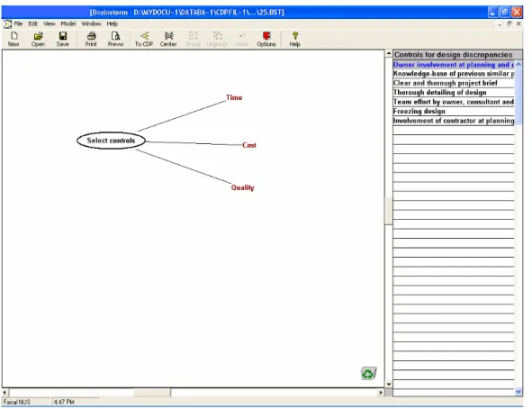Select the Quality node
532x409 pixels.
coord(242,187)
